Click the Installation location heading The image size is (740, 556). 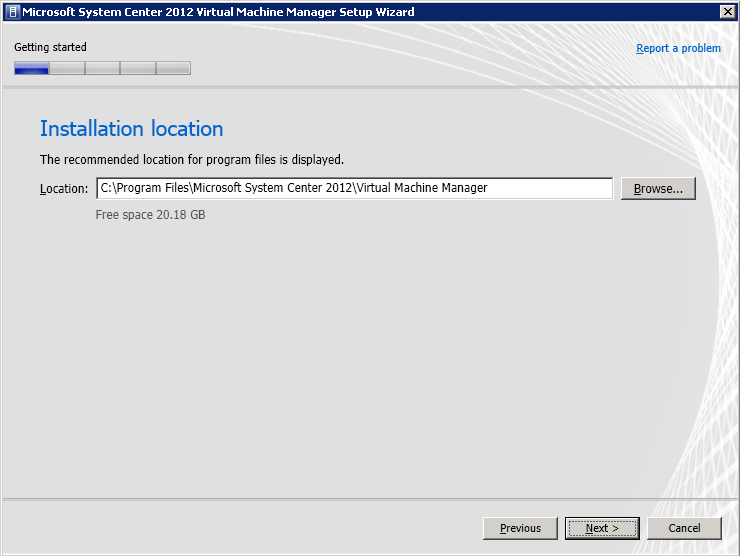coord(131,129)
